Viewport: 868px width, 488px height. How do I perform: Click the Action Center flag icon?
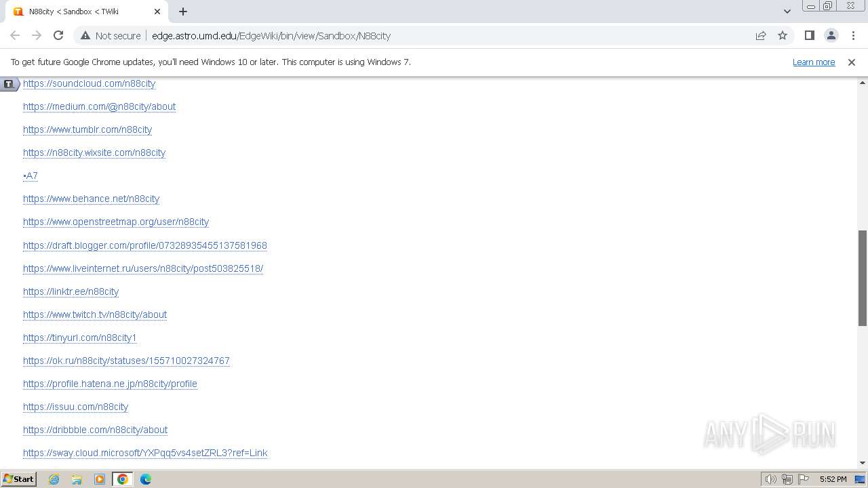[x=804, y=479]
